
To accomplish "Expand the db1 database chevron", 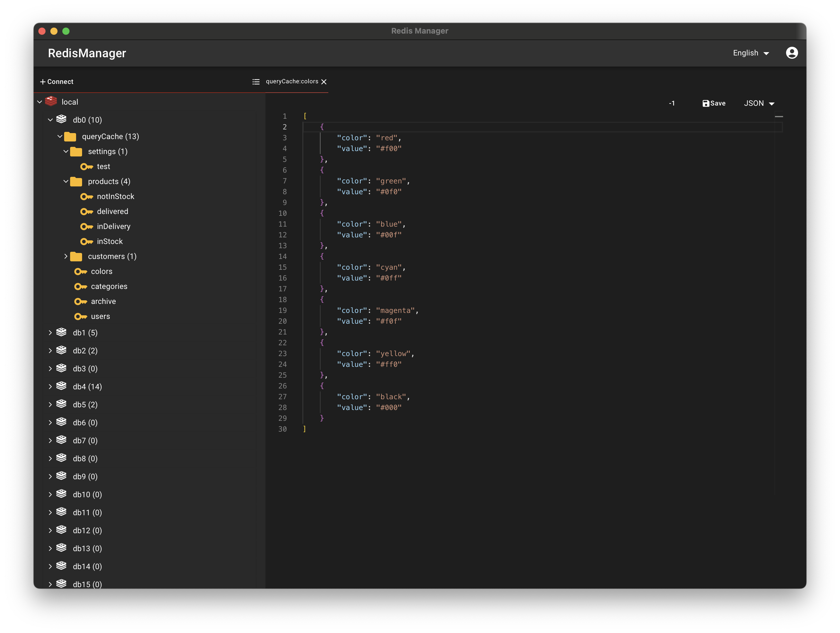I will click(x=50, y=333).
